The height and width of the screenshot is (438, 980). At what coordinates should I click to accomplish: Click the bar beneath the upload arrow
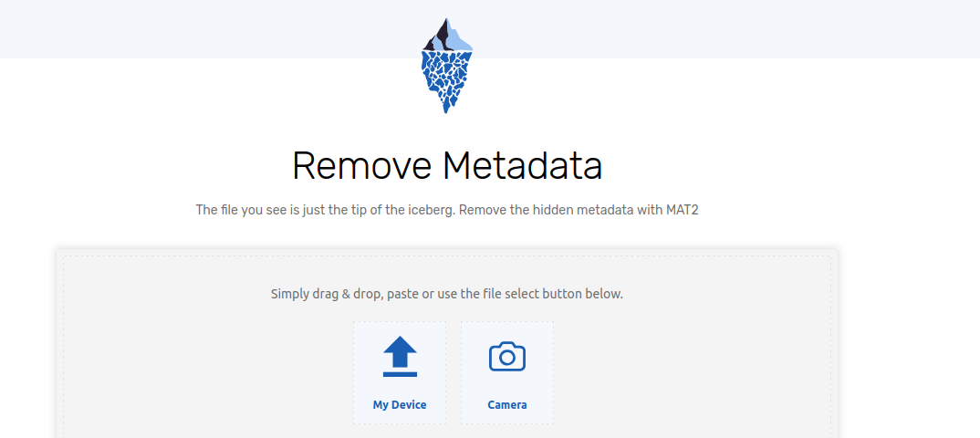pos(400,373)
